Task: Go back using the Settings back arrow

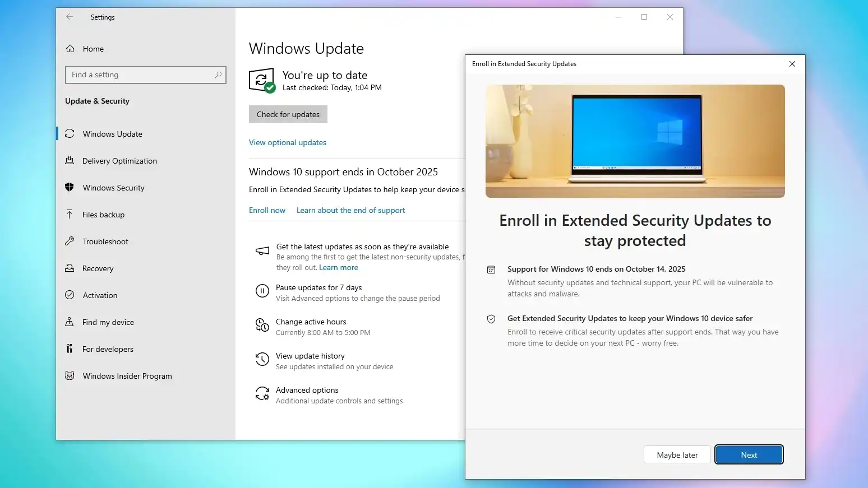Action: click(x=70, y=17)
